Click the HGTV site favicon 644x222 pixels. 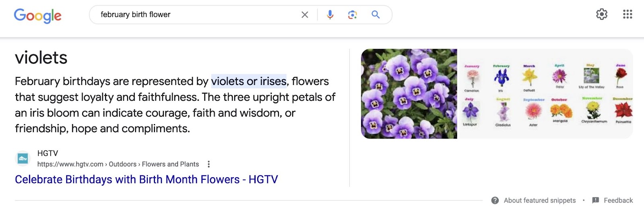[23, 159]
